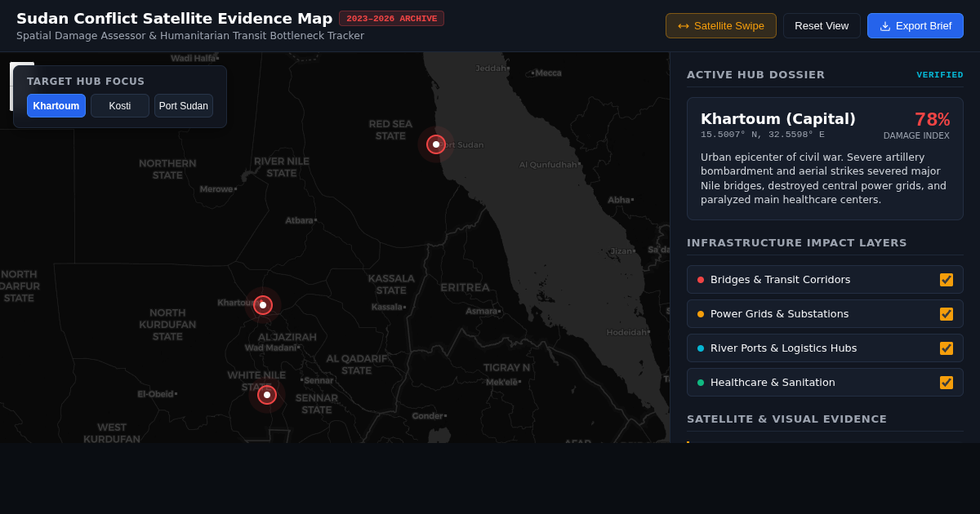
Task: Click the NORTHERN STATE map label
Action: click(167, 169)
